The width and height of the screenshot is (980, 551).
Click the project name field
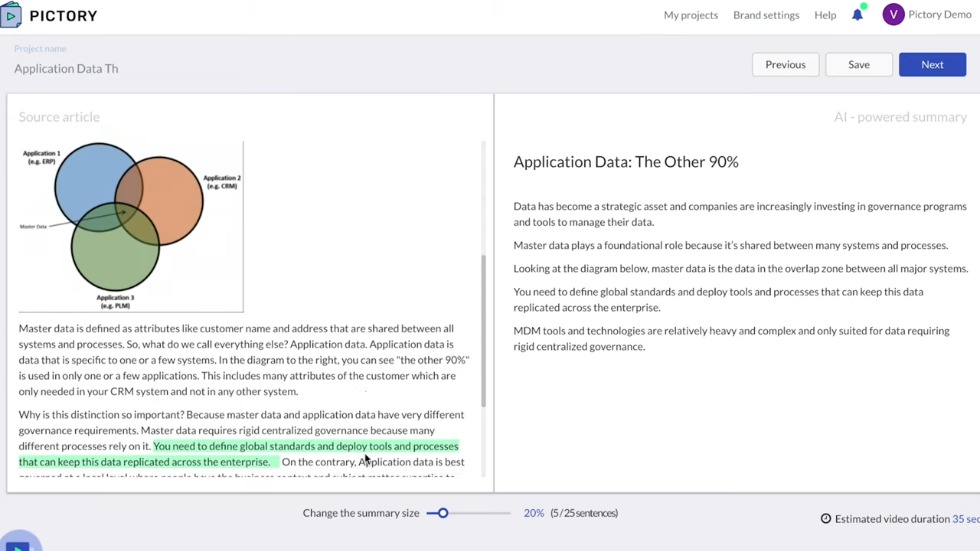66,69
